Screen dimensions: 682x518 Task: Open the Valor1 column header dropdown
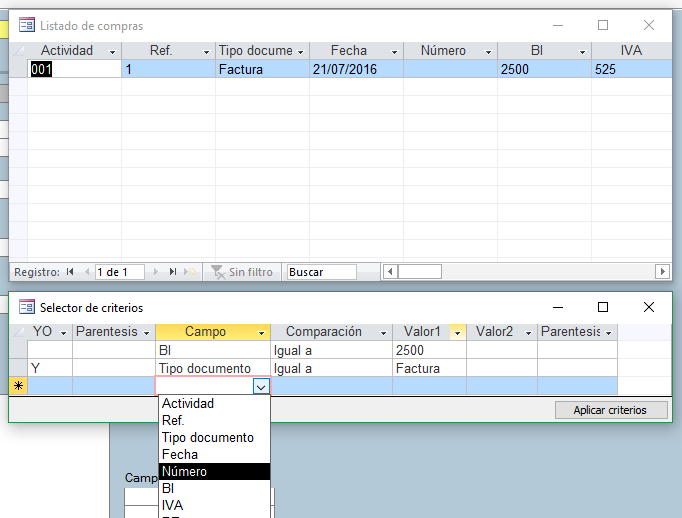[458, 332]
